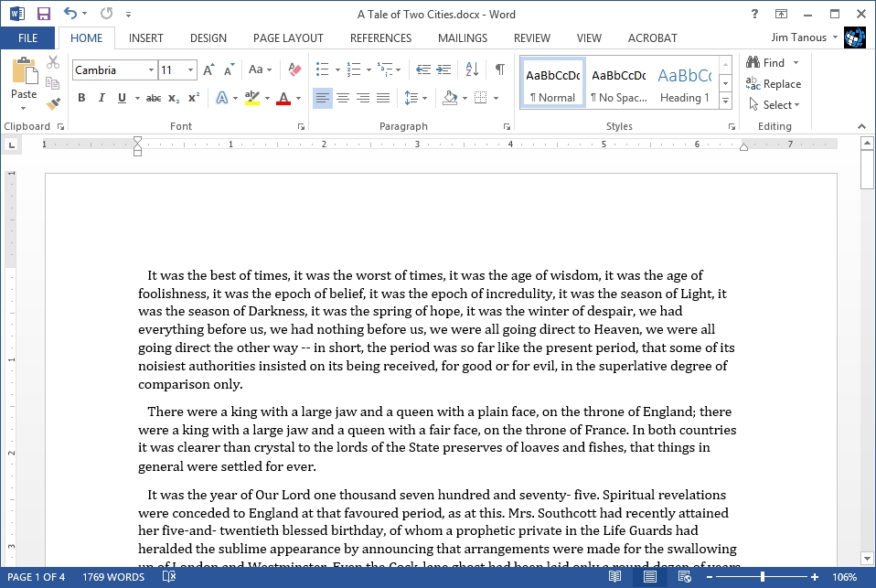Save the document with the floppy disk icon
The height and width of the screenshot is (588, 876).
[x=43, y=14]
